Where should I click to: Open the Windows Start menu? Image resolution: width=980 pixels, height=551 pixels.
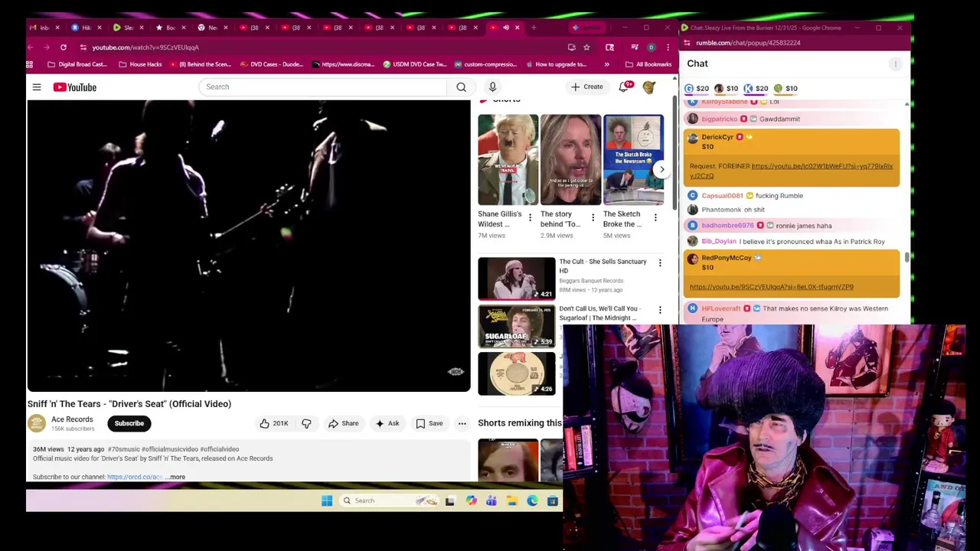[327, 500]
